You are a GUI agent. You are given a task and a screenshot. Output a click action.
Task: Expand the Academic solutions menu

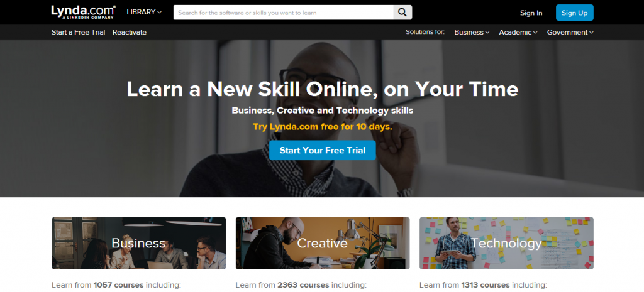pos(518,32)
